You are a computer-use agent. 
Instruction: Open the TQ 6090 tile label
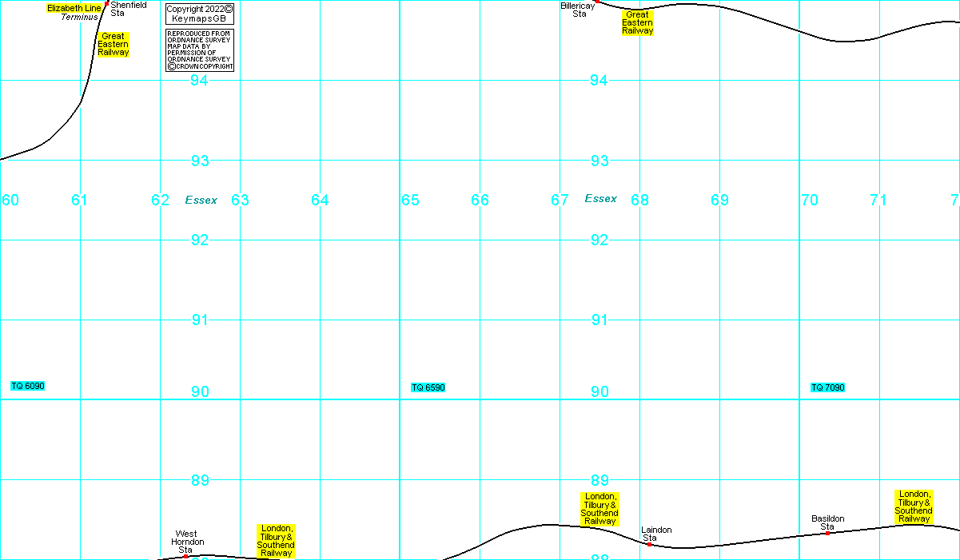(28, 386)
